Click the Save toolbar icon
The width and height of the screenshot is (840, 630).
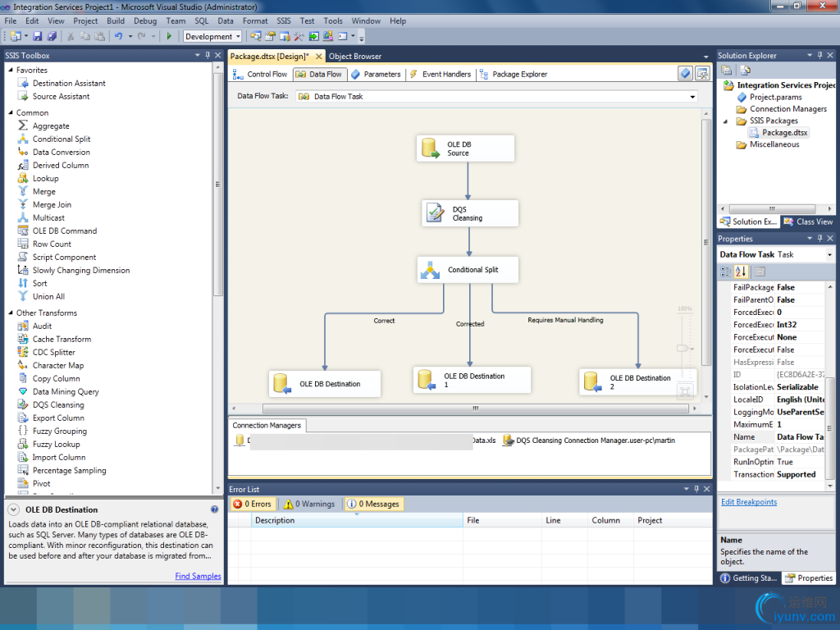click(x=38, y=36)
